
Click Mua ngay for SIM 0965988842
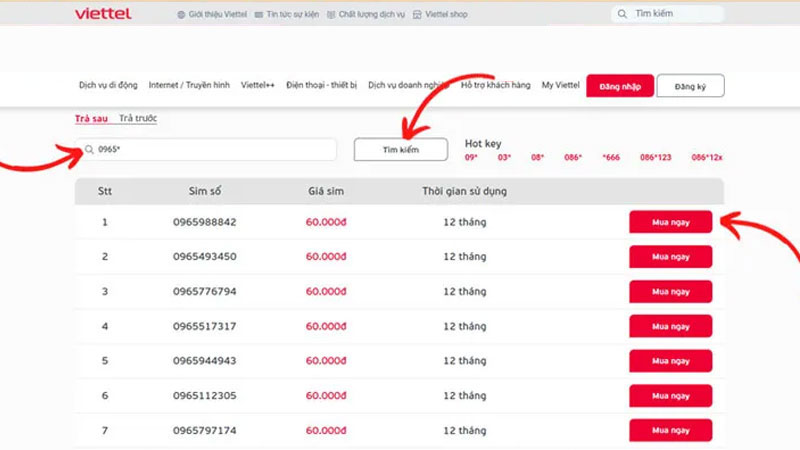point(670,222)
